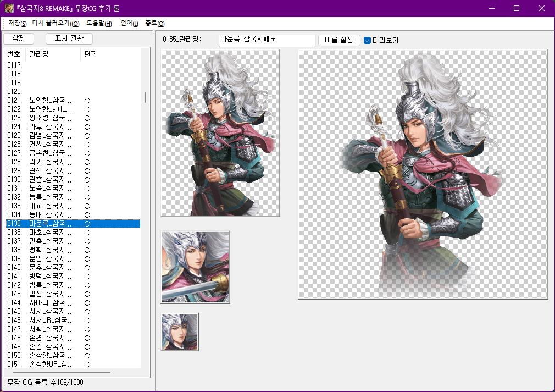
Task: Toggle the 미리보기 checkbox
Action: click(367, 40)
